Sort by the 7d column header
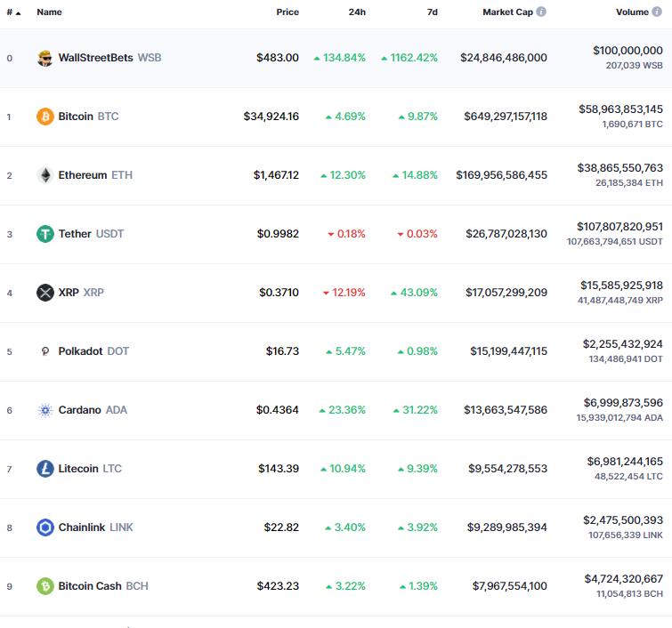Image resolution: width=672 pixels, height=628 pixels. (x=433, y=12)
